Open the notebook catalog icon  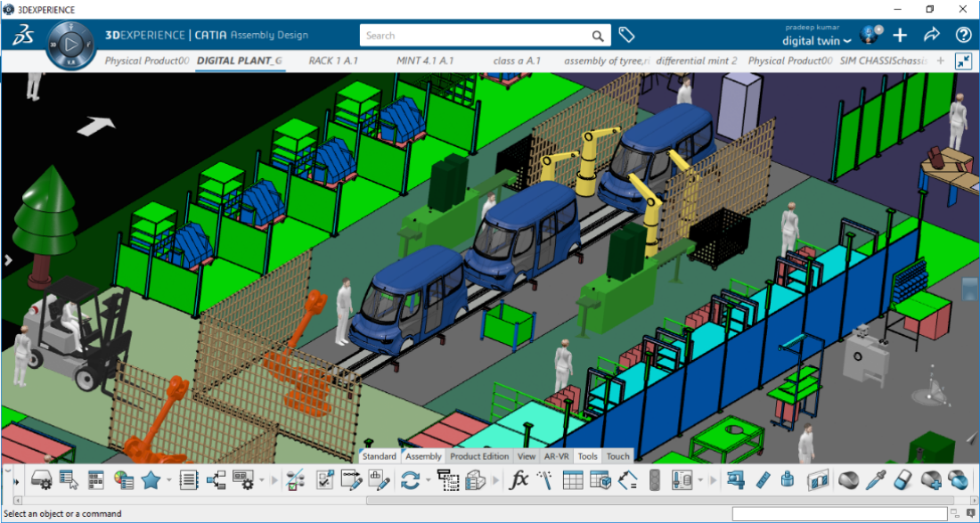[x=188, y=480]
